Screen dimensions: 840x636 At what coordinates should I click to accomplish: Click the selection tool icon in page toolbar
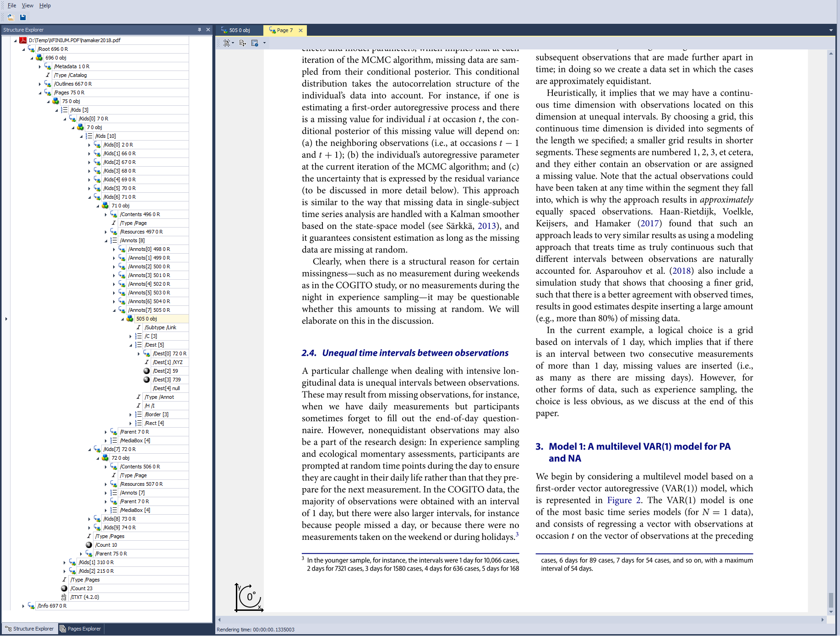coord(227,43)
